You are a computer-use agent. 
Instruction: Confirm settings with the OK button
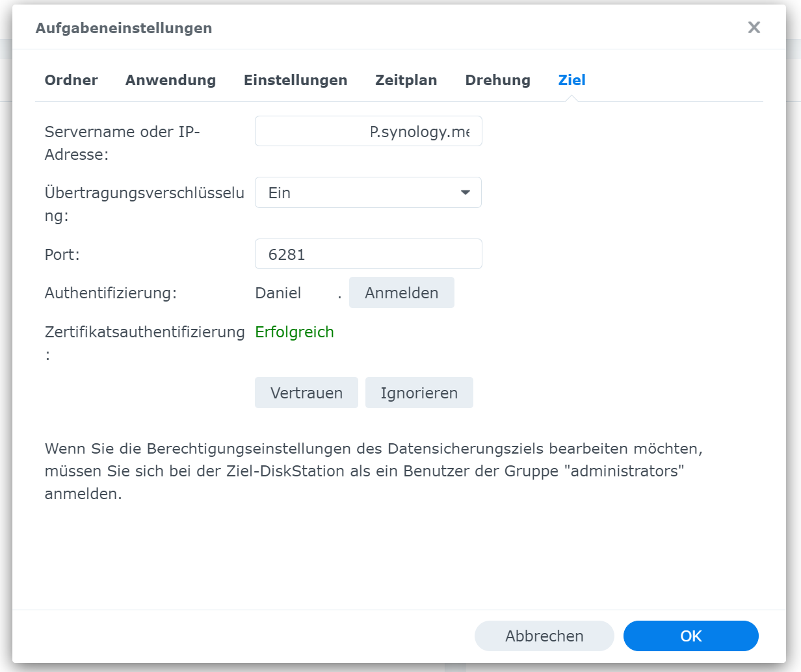(x=690, y=636)
